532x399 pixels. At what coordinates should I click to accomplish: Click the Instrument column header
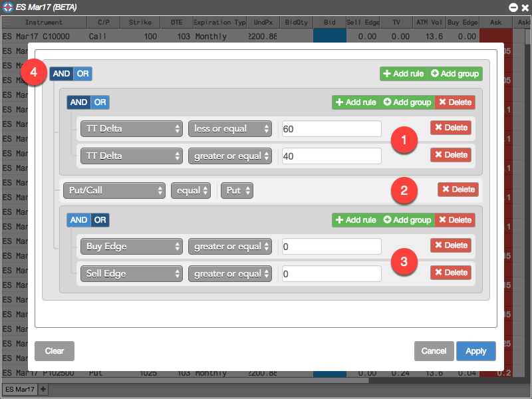44,23
